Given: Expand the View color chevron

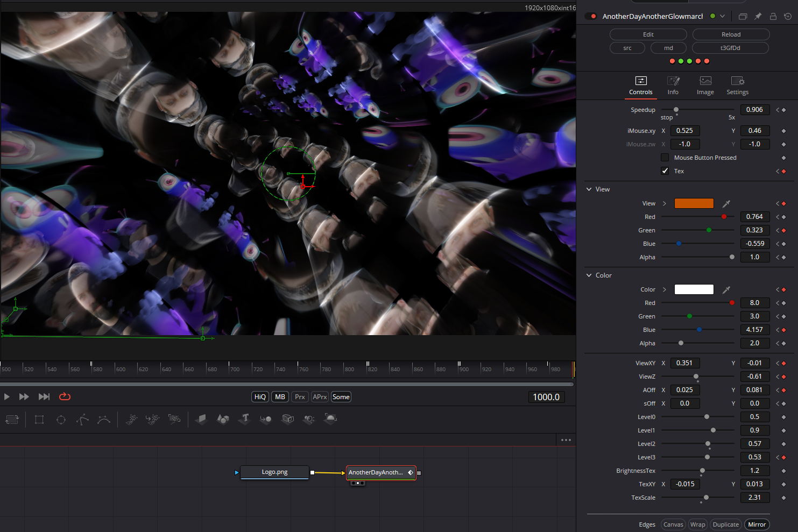Looking at the screenshot, I should pos(665,203).
